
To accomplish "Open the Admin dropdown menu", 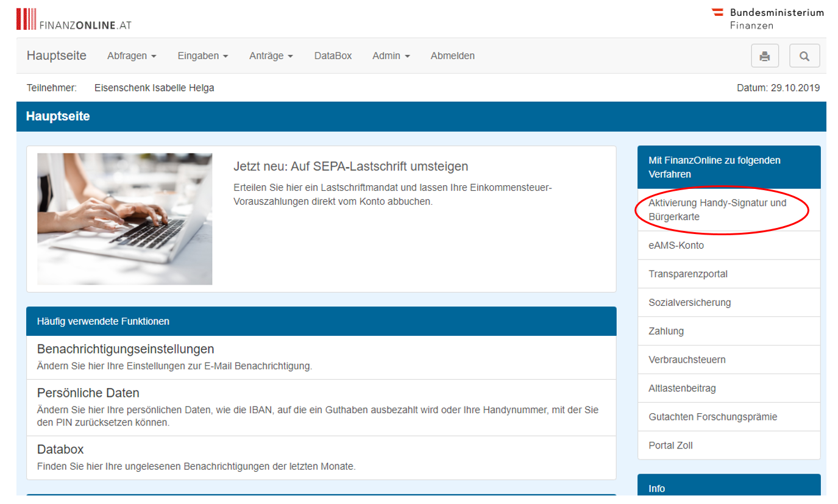I will 391,56.
